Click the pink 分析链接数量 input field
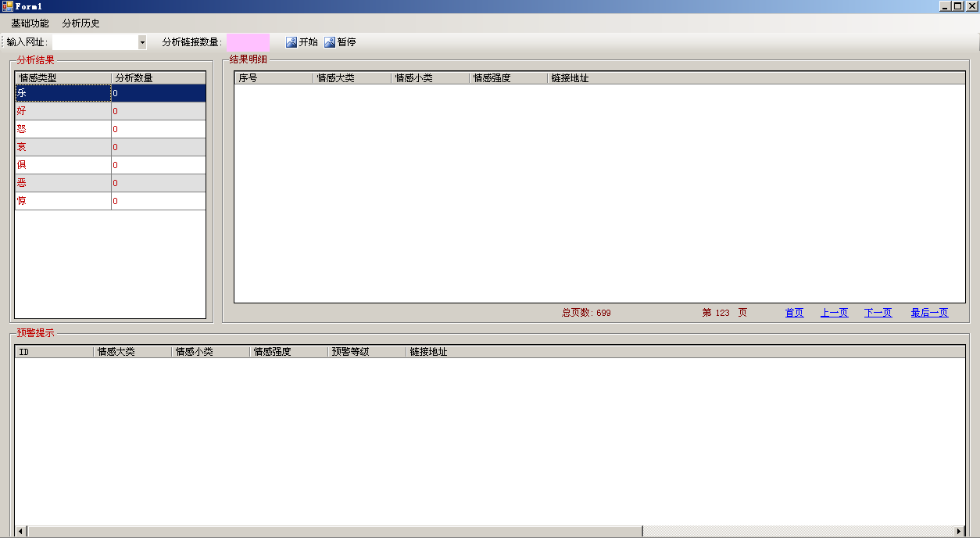This screenshot has height=538, width=980. [248, 42]
